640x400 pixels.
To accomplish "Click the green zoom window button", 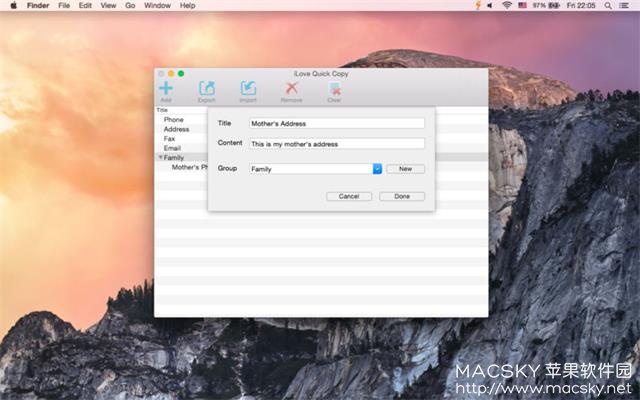I will tap(181, 73).
